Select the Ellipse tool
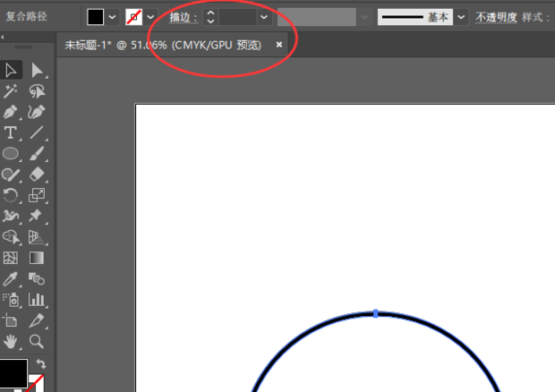The height and width of the screenshot is (392, 555). click(x=11, y=154)
